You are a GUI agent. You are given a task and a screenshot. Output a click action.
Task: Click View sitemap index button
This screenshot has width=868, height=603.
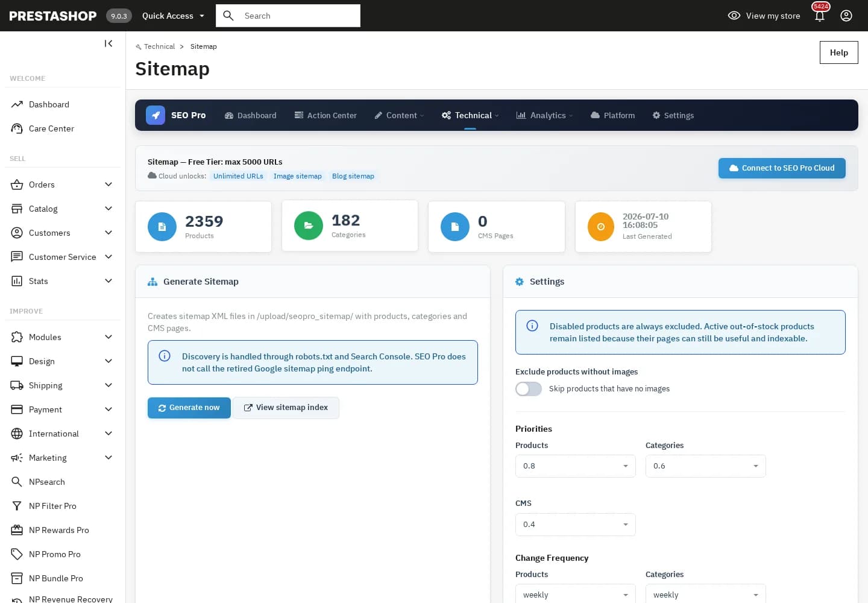pyautogui.click(x=286, y=408)
